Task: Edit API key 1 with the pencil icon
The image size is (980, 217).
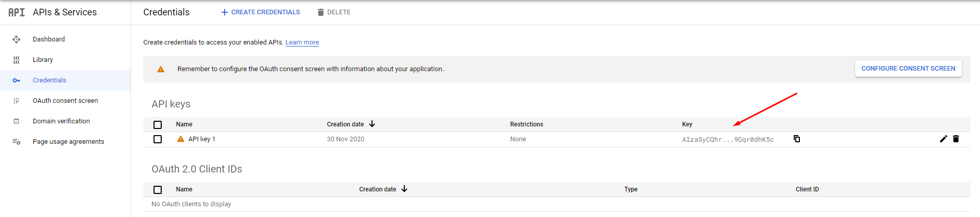Action: click(944, 139)
